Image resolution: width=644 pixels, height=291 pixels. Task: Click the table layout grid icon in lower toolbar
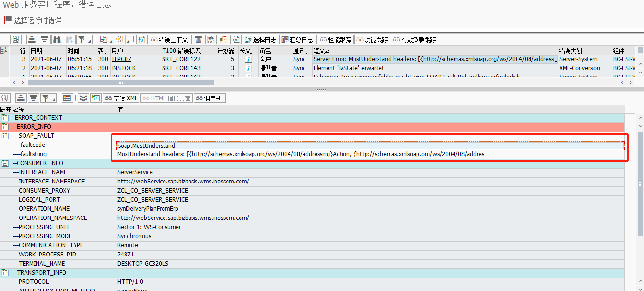pyautogui.click(x=66, y=98)
